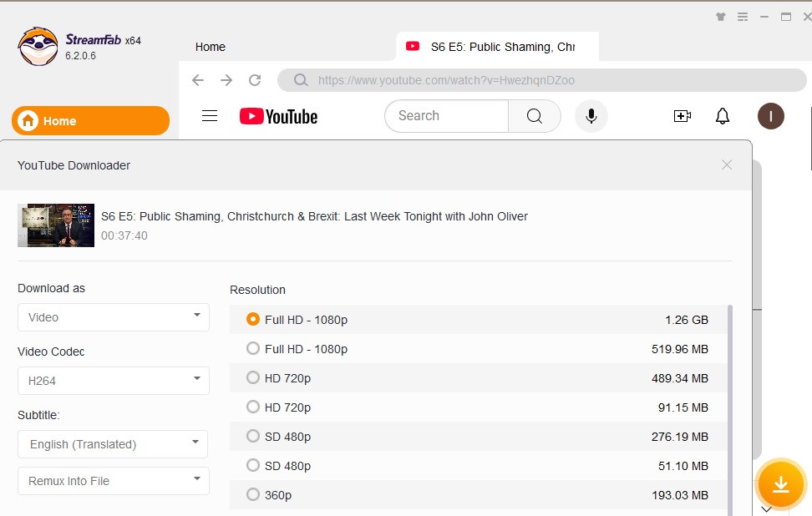Click the red YouTube icon on tab
The height and width of the screenshot is (516, 812).
[413, 46]
